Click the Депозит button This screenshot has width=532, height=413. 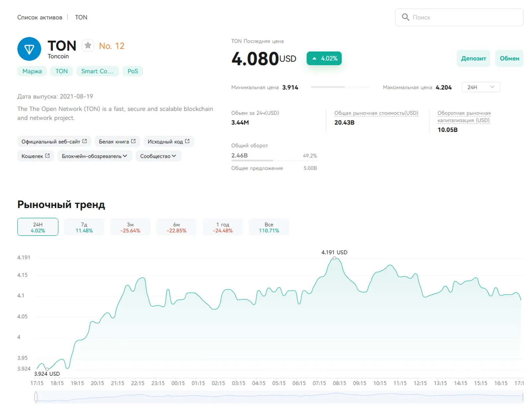click(x=473, y=58)
